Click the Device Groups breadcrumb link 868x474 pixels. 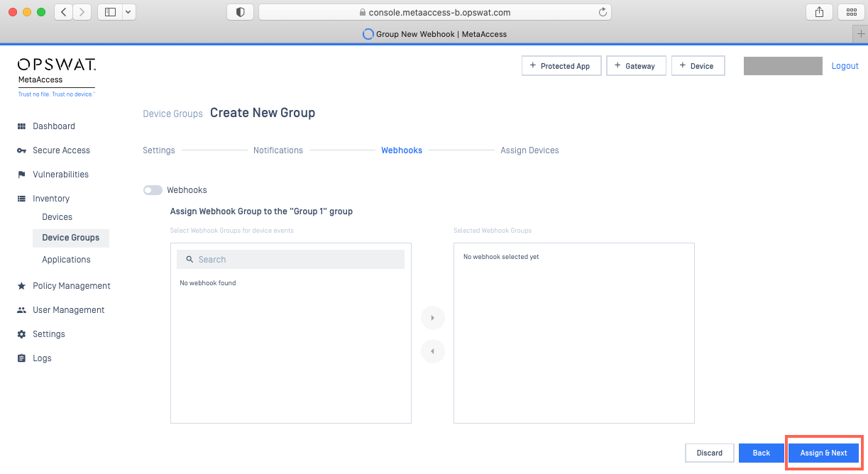172,114
